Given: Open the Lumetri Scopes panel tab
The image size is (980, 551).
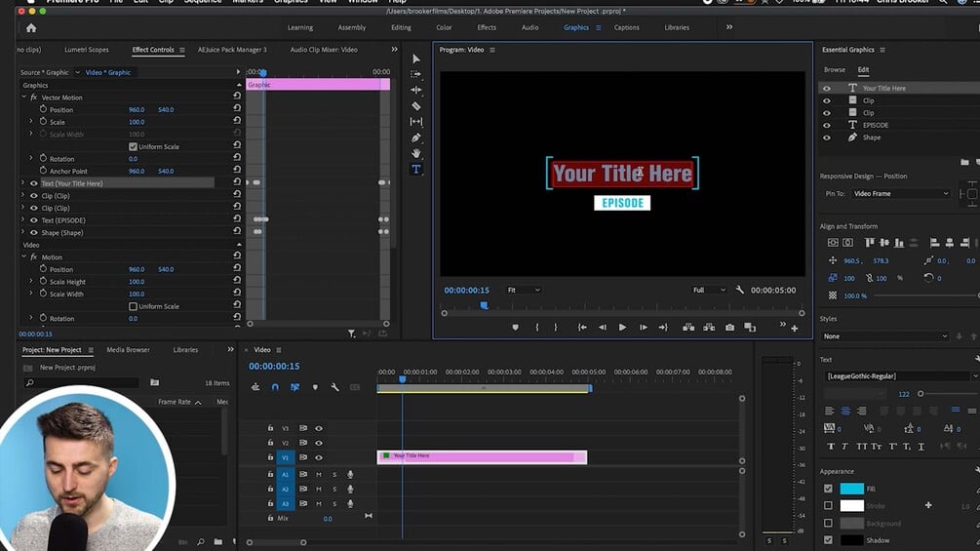Looking at the screenshot, I should [86, 50].
